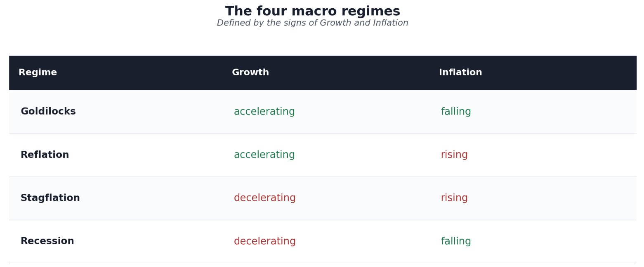Click Stagflation growth value decelerating

[x=265, y=198]
